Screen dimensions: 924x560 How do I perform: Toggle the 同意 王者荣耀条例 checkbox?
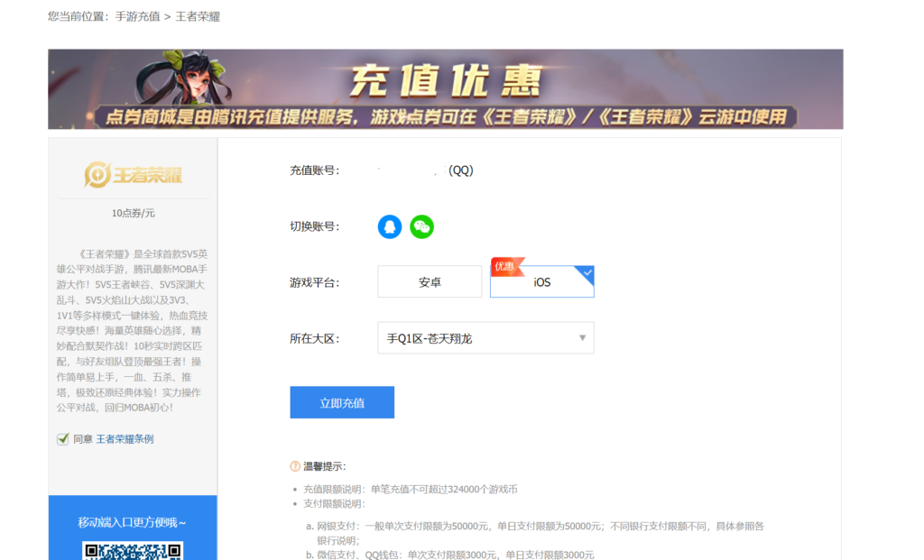click(63, 438)
